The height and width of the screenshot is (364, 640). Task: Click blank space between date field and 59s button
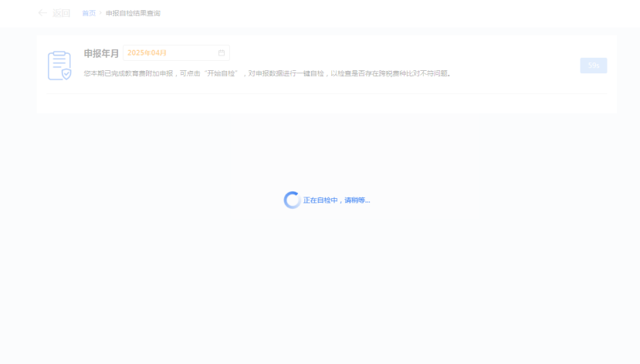click(x=401, y=53)
